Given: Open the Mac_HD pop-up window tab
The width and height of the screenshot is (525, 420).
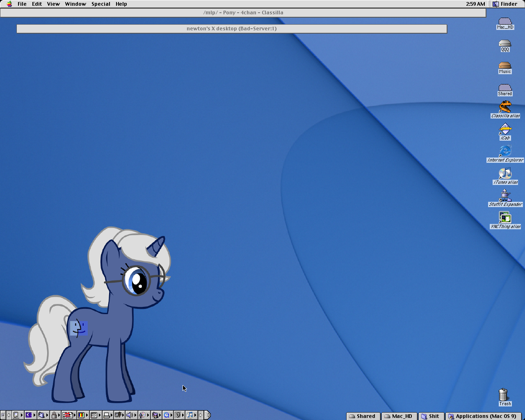Looking at the screenshot, I should [x=399, y=416].
